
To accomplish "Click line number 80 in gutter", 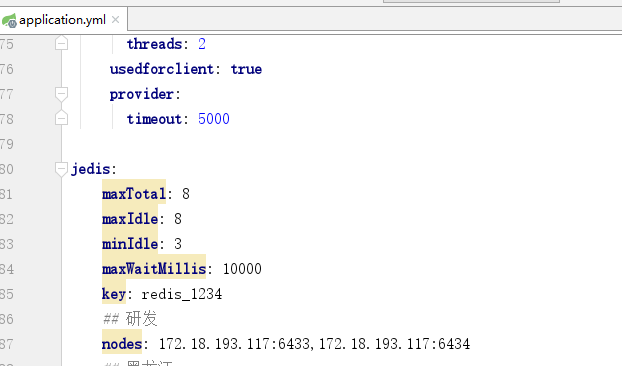I will click(7, 169).
